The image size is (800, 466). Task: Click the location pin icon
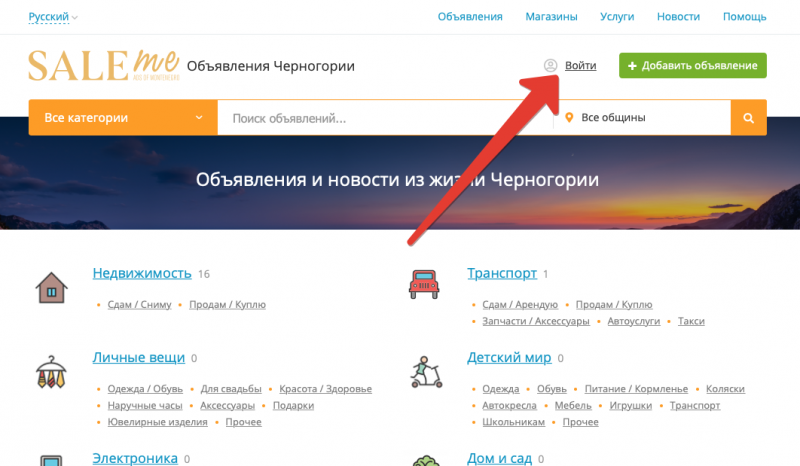569,118
